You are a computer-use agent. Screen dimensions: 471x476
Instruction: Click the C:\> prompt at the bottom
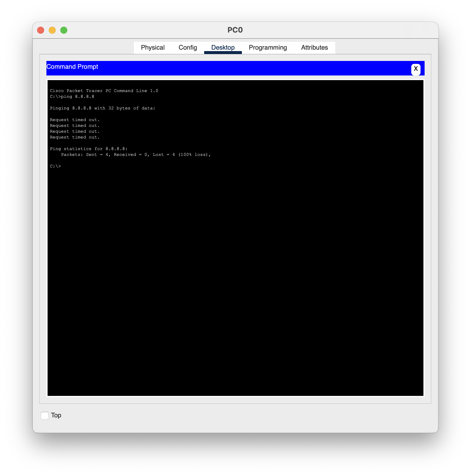click(55, 166)
